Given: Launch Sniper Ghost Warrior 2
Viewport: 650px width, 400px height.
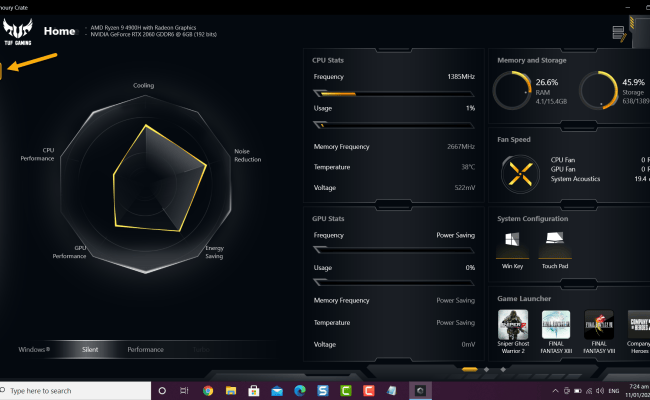Looking at the screenshot, I should tap(513, 331).
